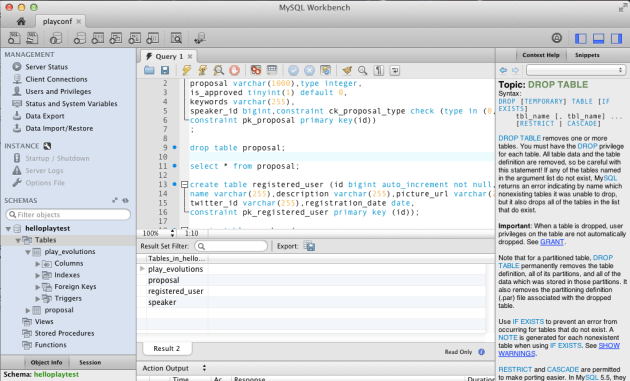
Task: Save the query script to file
Action: [x=165, y=70]
